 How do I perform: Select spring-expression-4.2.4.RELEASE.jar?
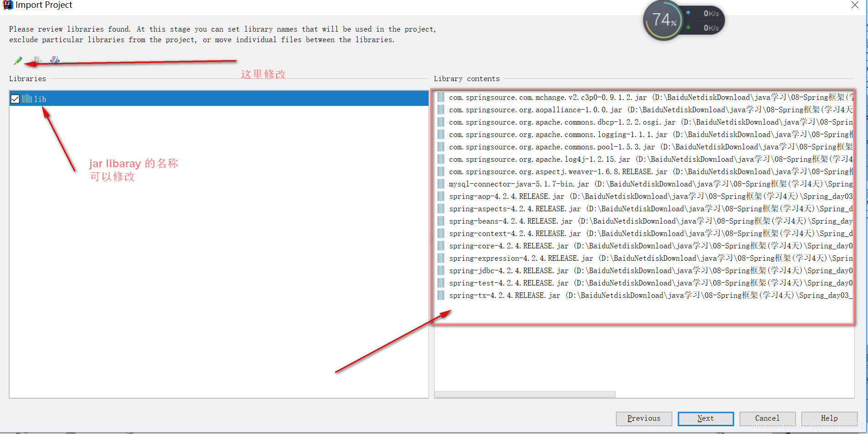click(644, 258)
